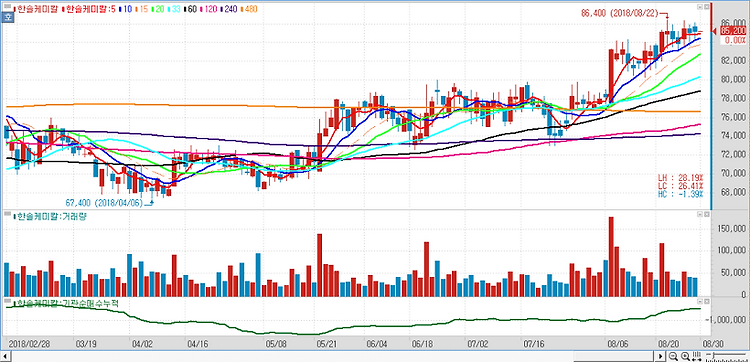
Task: Click the pink 120-day MA legend
Action: tap(208, 9)
